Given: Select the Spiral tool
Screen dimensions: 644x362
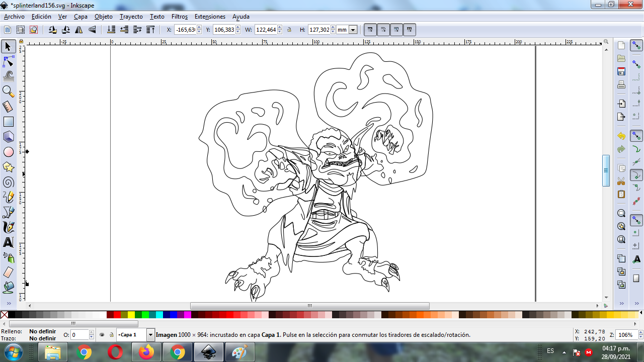Looking at the screenshot, I should tap(8, 182).
